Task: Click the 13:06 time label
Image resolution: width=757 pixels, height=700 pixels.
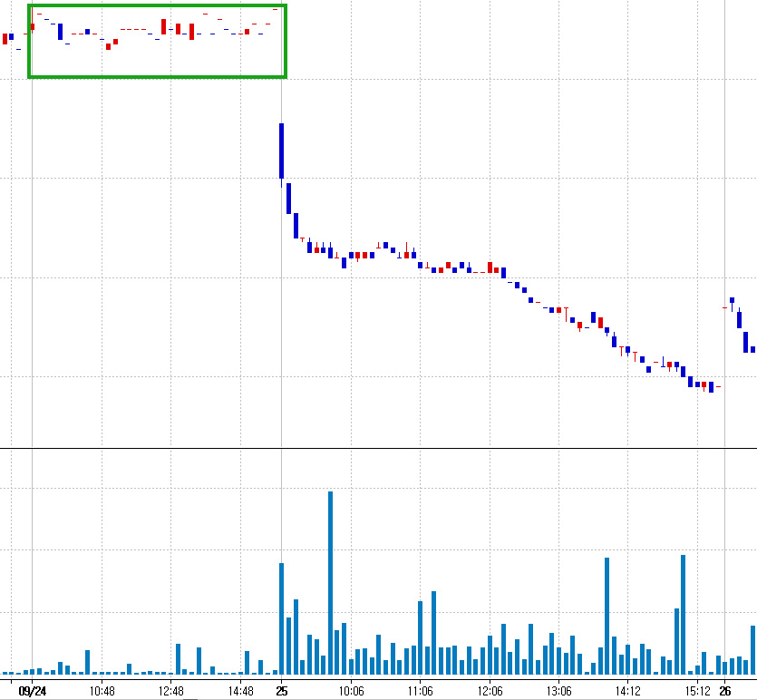Action: [x=559, y=691]
